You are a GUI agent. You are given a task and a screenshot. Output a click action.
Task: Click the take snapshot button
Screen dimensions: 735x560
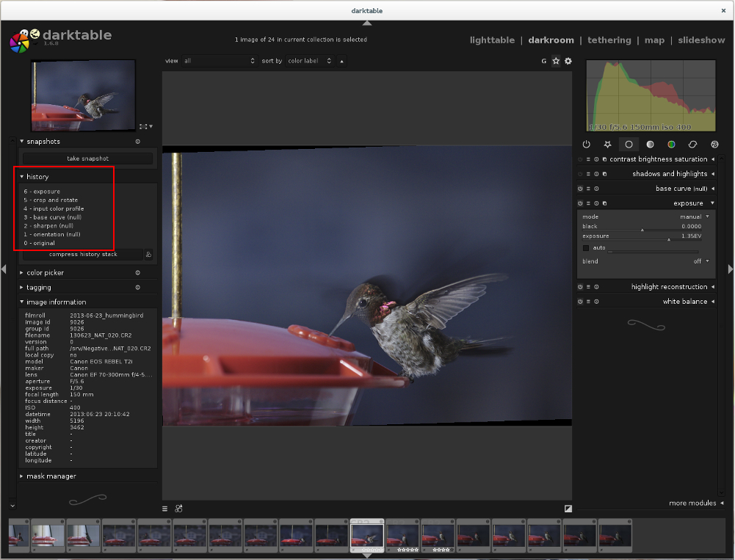[x=87, y=159]
